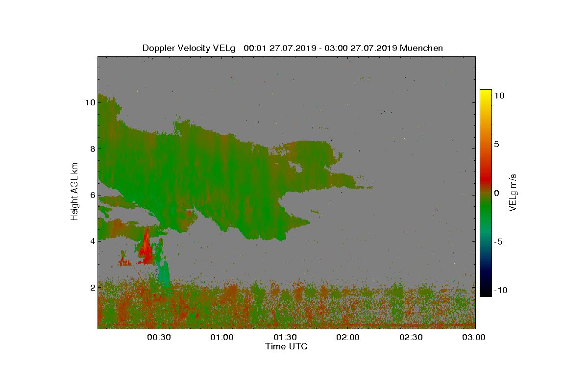588x392 pixels.
Task: Click the red updraft plume near 00:25
Action: click(x=146, y=247)
